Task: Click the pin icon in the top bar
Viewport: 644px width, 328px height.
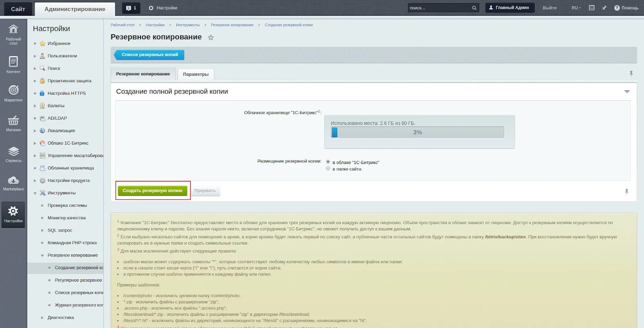Action: pos(604,8)
